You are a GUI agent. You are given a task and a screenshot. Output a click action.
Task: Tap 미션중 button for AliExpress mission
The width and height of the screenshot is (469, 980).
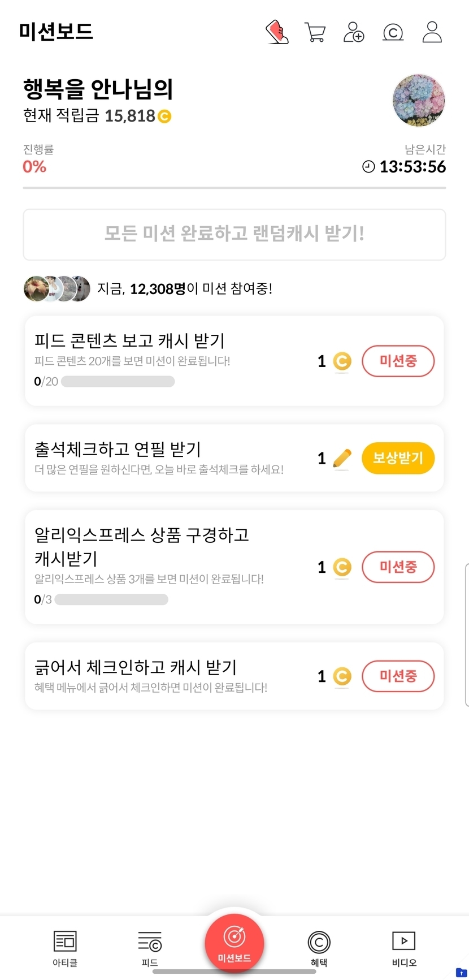[x=398, y=567]
